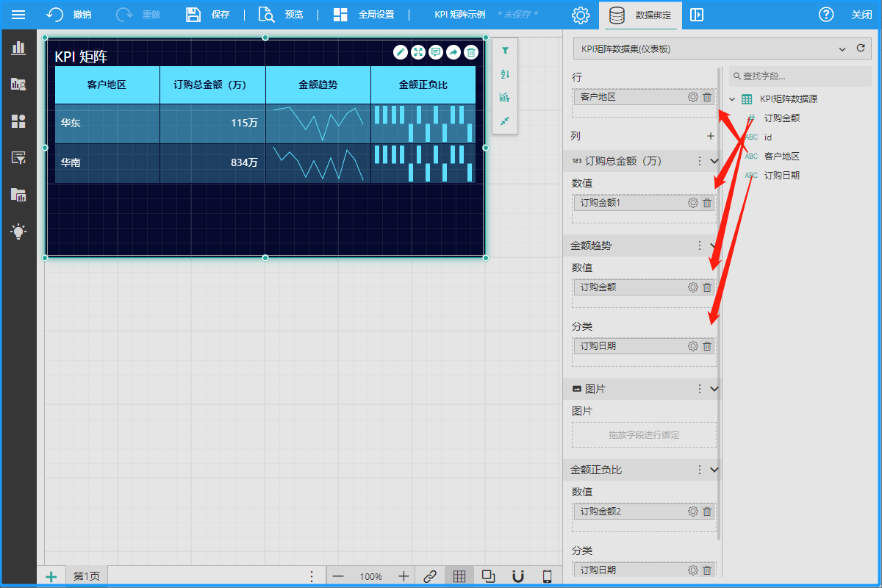Open 全局设置 from the top toolbar

pos(364,15)
